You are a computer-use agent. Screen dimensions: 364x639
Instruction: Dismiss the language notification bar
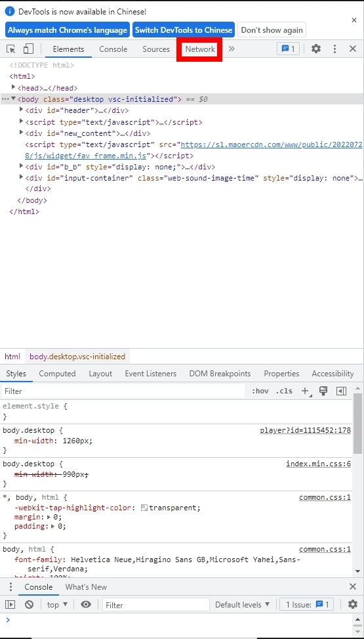click(354, 20)
